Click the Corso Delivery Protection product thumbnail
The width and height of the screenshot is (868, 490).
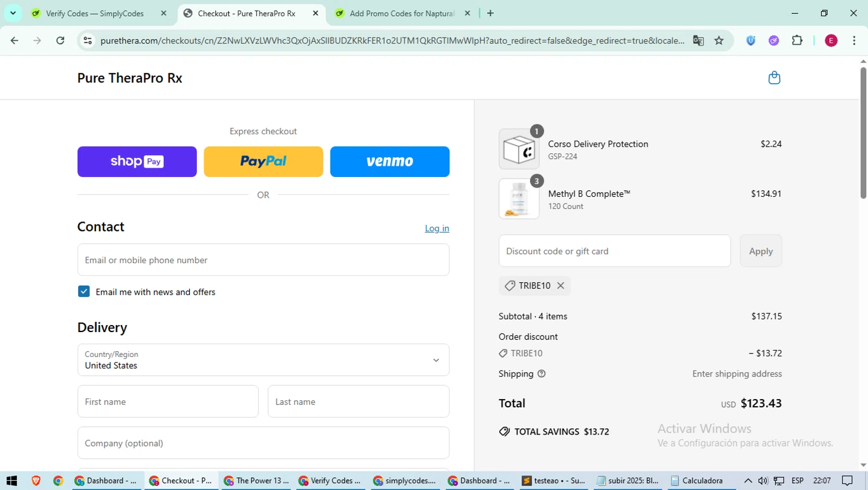point(519,149)
